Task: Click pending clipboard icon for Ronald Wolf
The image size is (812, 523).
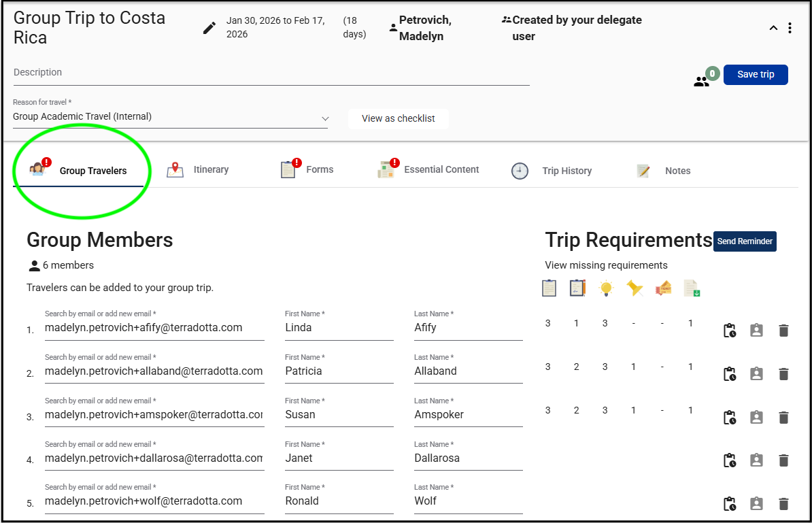Action: 730,504
